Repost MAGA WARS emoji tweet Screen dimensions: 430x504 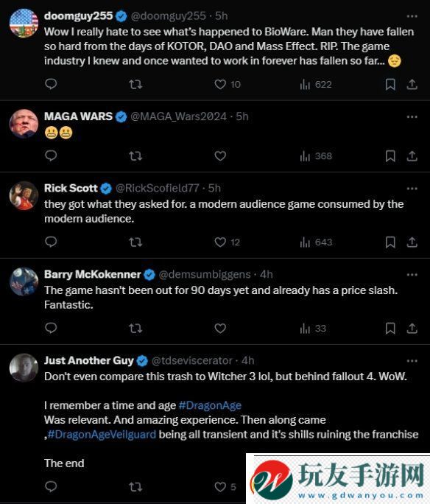(135, 156)
